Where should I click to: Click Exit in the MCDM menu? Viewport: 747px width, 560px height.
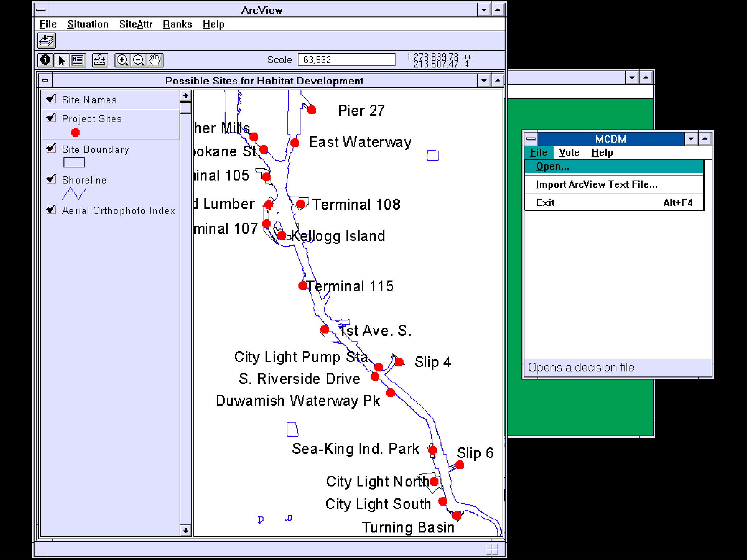pyautogui.click(x=545, y=203)
